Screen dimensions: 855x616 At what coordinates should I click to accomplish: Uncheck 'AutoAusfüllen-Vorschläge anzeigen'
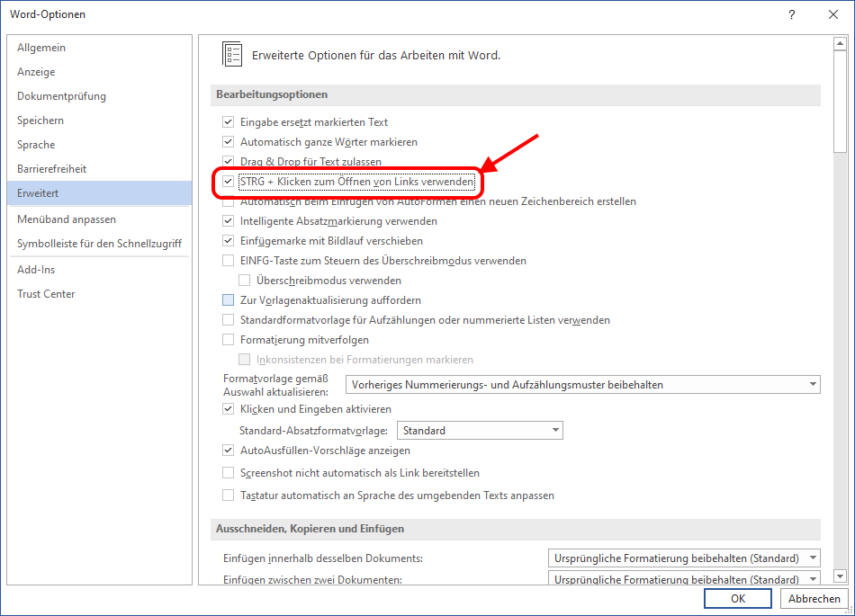(228, 451)
